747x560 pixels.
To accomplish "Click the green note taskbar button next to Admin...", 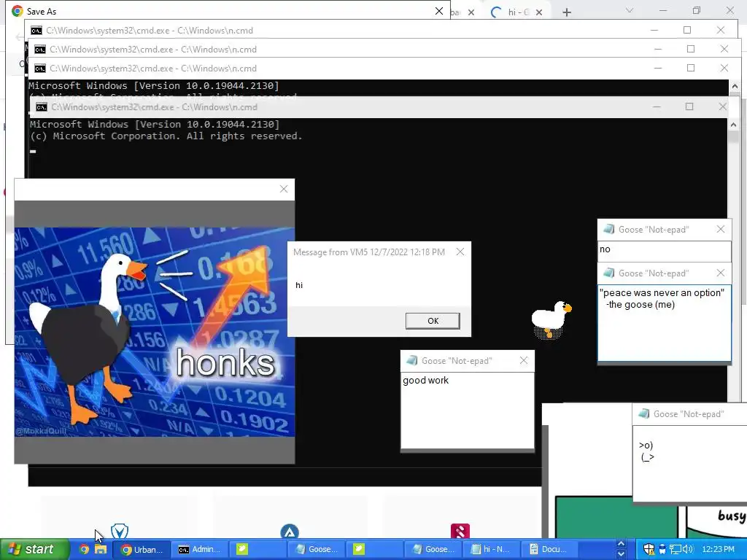I will click(x=258, y=549).
